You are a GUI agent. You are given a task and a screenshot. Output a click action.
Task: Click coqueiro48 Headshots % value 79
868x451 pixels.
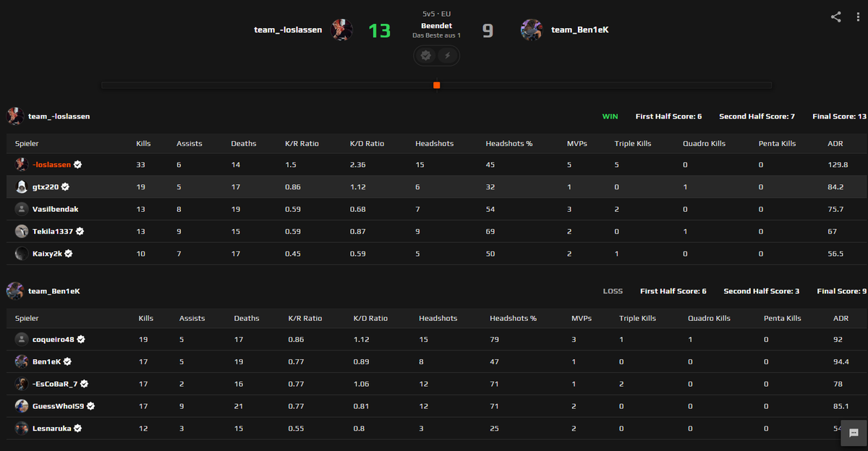coord(494,339)
